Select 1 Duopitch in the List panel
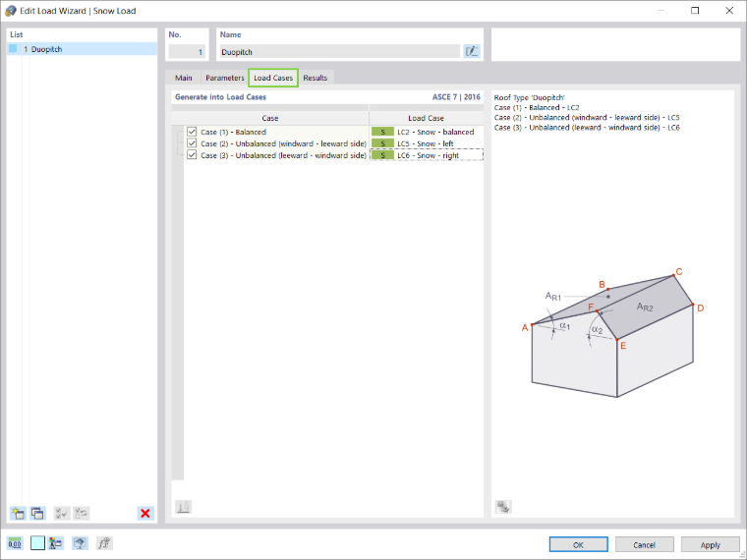This screenshot has width=747, height=560. [82, 48]
